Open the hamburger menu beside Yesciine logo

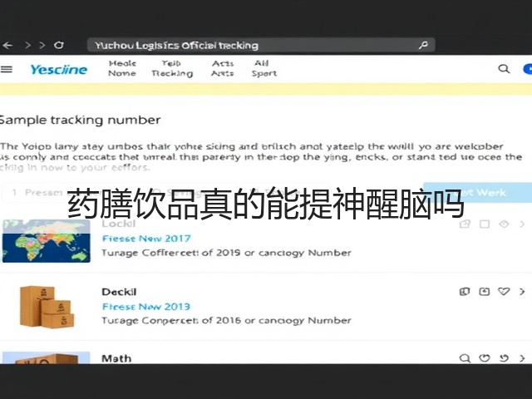(7, 69)
